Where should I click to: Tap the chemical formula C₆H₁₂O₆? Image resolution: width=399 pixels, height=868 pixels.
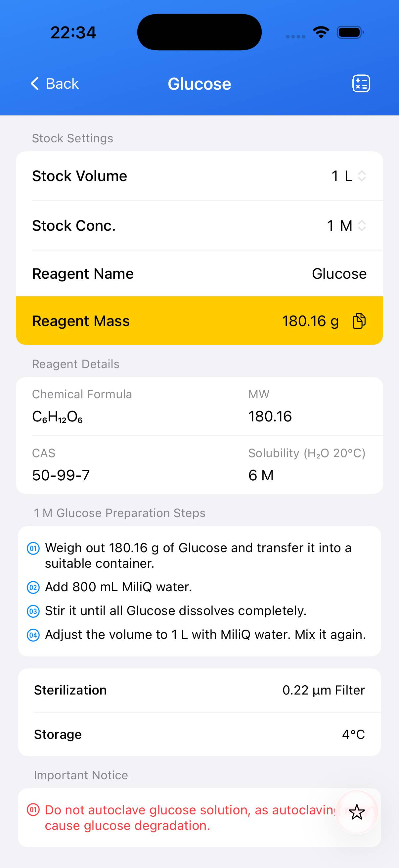[57, 417]
